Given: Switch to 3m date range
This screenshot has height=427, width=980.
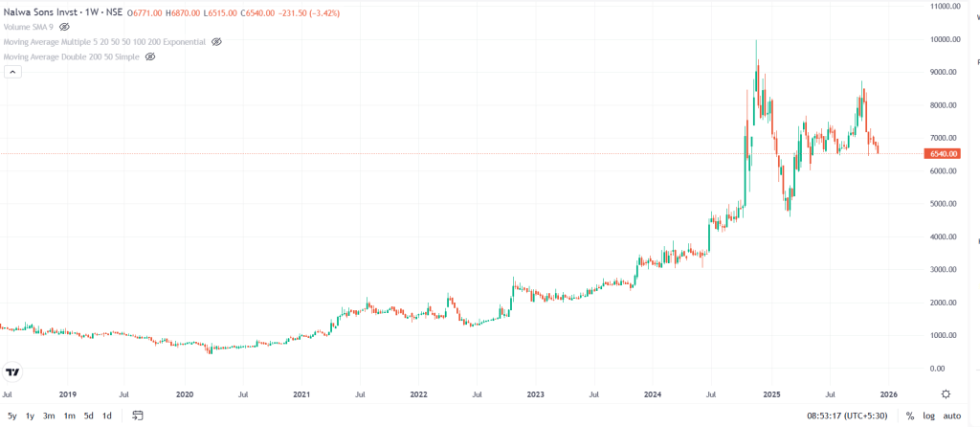Looking at the screenshot, I should point(49,416).
